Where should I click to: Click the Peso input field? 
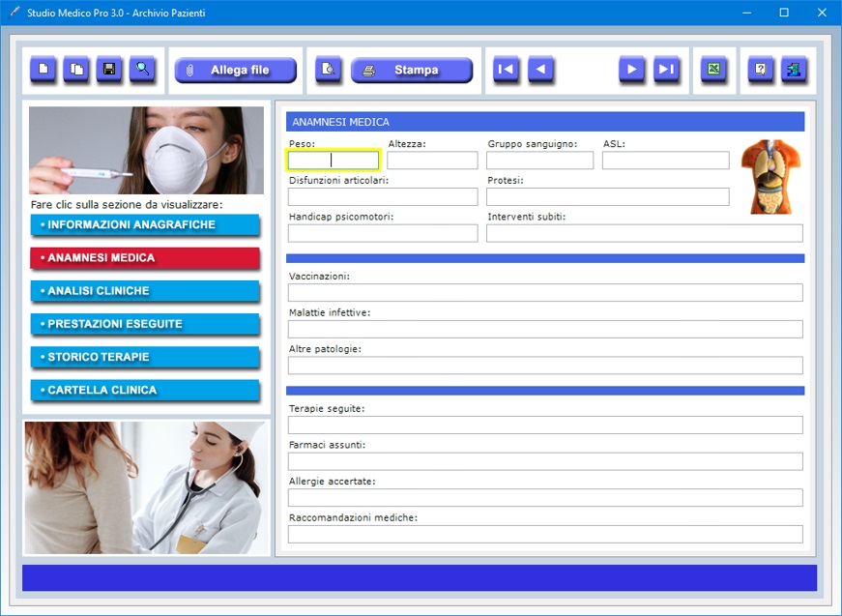[333, 160]
